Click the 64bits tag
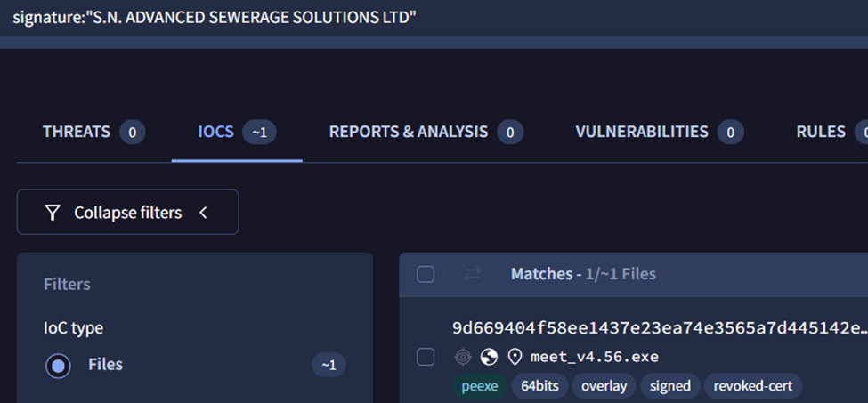Viewport: 868px width, 403px height. click(538, 386)
